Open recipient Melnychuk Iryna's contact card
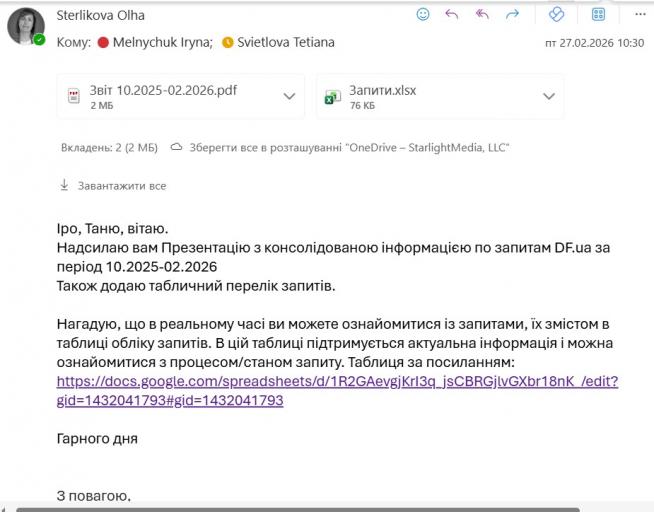Image resolution: width=654 pixels, height=512 pixels. click(x=163, y=43)
